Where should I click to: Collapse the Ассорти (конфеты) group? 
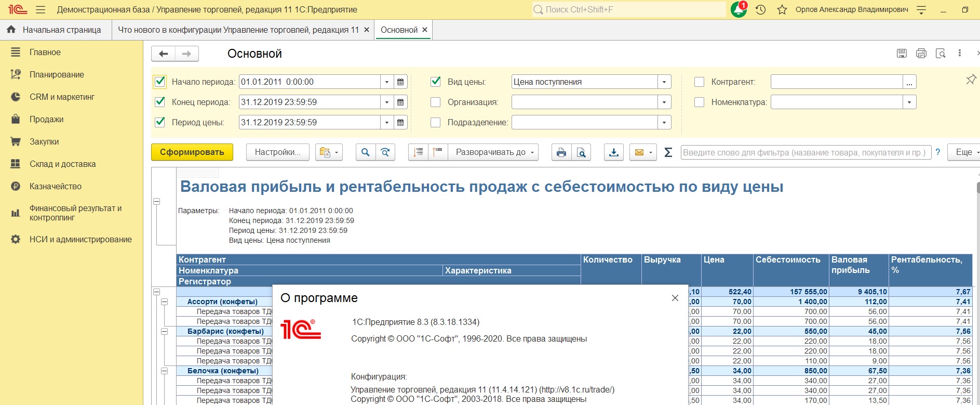(x=165, y=302)
